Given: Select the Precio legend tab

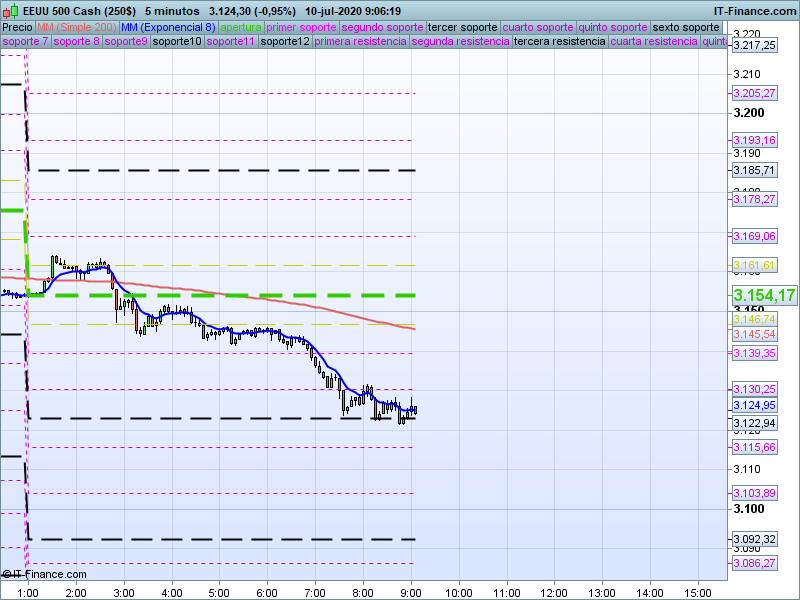Looking at the screenshot, I should coord(17,27).
